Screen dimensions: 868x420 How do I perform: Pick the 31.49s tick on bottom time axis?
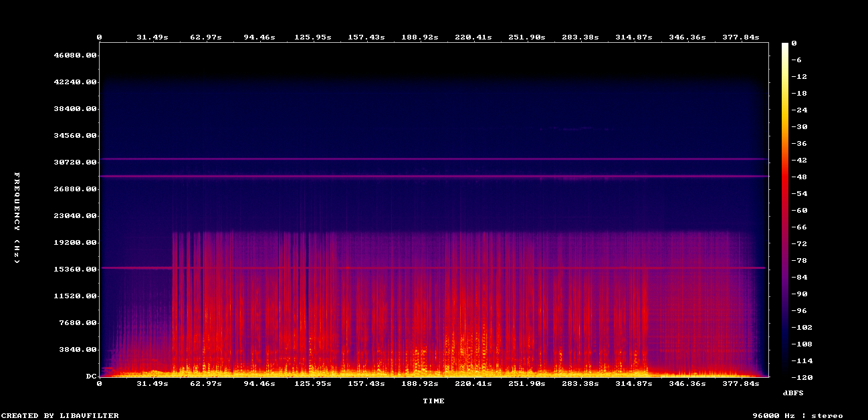[x=152, y=384]
